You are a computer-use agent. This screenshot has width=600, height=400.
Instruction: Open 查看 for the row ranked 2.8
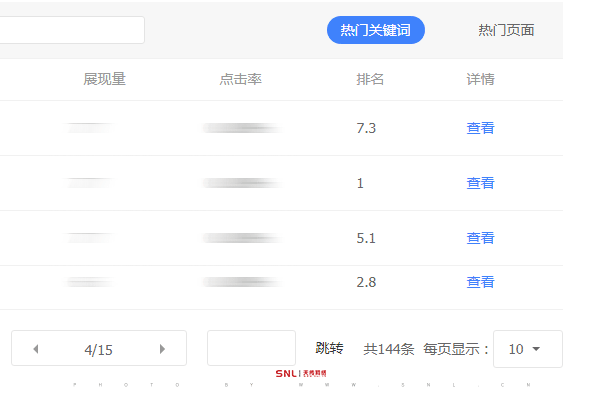(x=480, y=282)
